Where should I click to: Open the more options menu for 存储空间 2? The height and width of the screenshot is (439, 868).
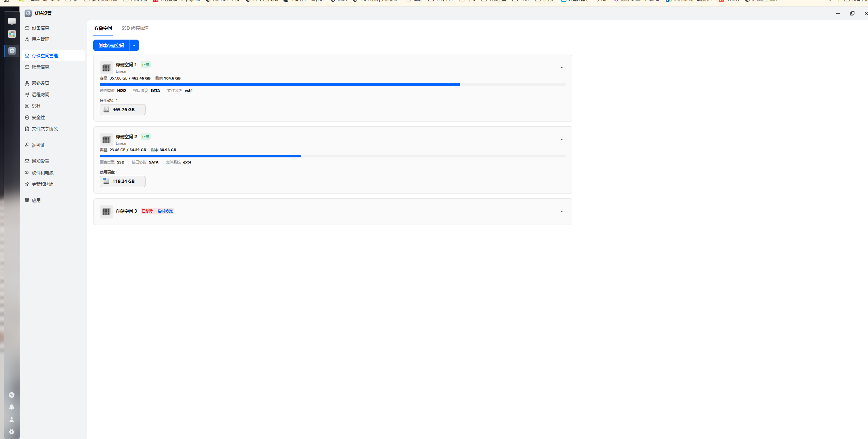coord(561,140)
